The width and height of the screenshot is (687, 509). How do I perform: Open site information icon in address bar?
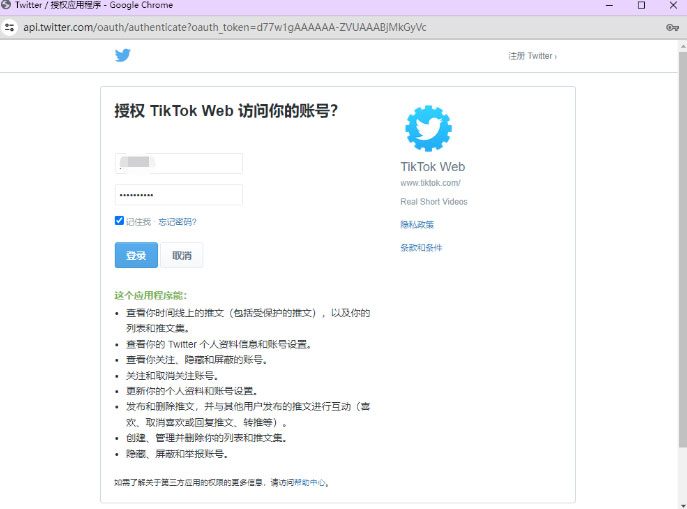pos(9,27)
